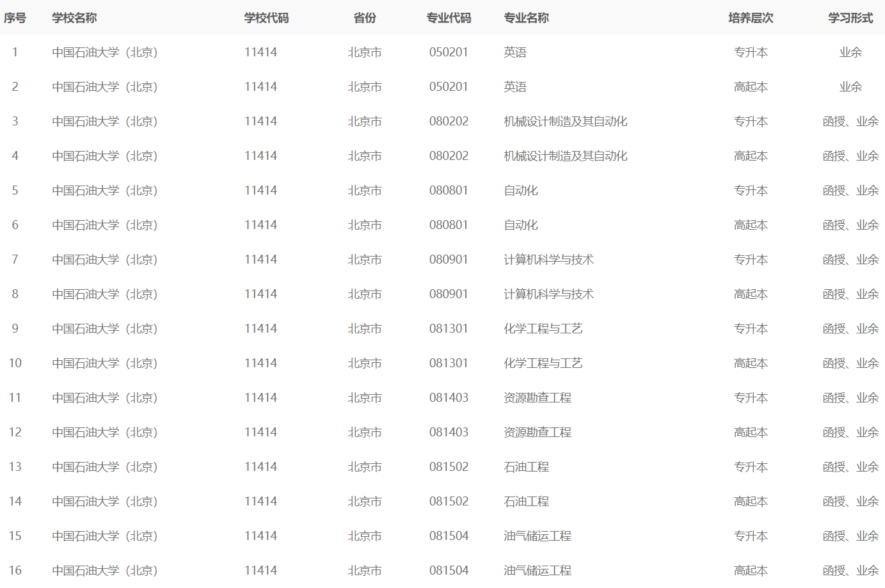
Task: Click 油气储运工程 in row 16
Action: click(538, 571)
